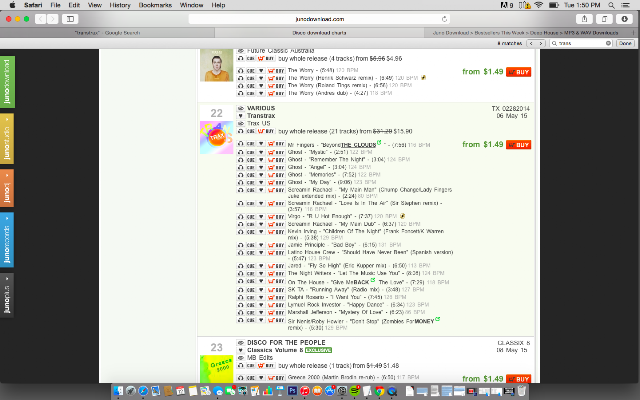The height and width of the screenshot is (400, 640).
Task: Buy whole Transtrax release cart button
Action: (x=266, y=131)
